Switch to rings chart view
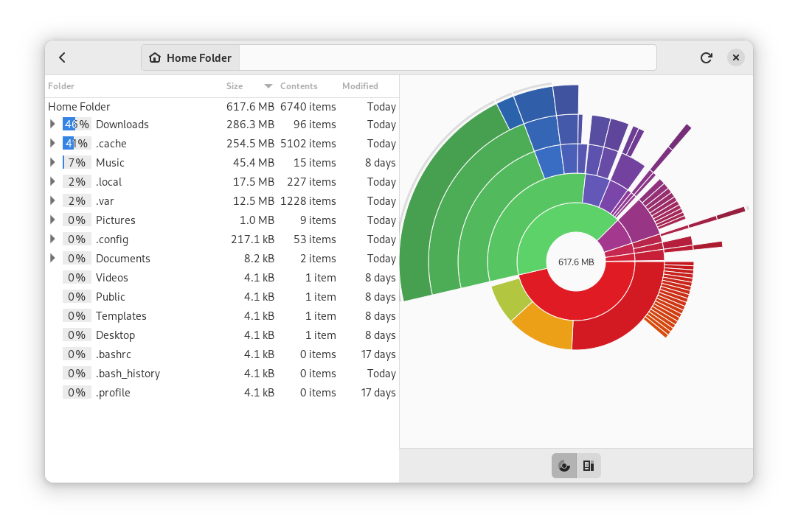 tap(564, 466)
